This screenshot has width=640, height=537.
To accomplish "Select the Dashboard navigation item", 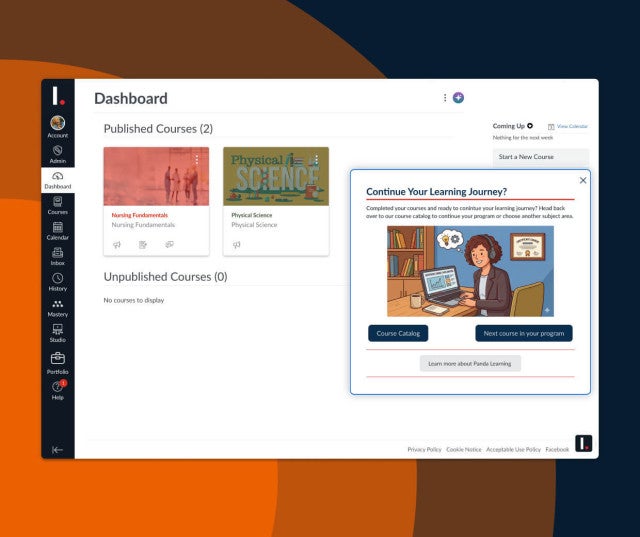I will (58, 180).
